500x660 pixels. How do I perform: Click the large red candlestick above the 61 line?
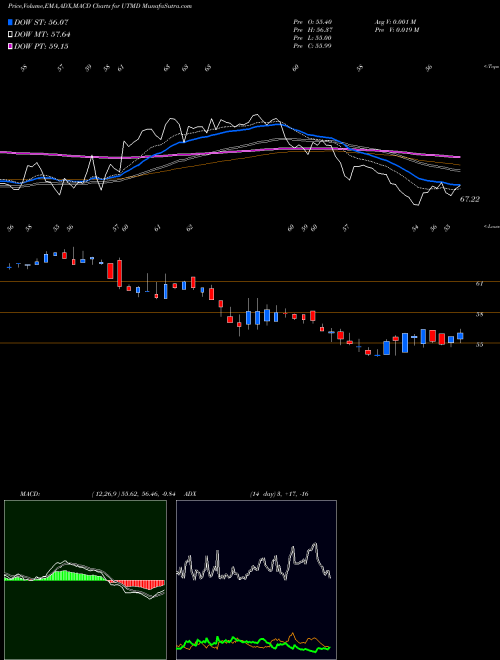pyautogui.click(x=120, y=273)
